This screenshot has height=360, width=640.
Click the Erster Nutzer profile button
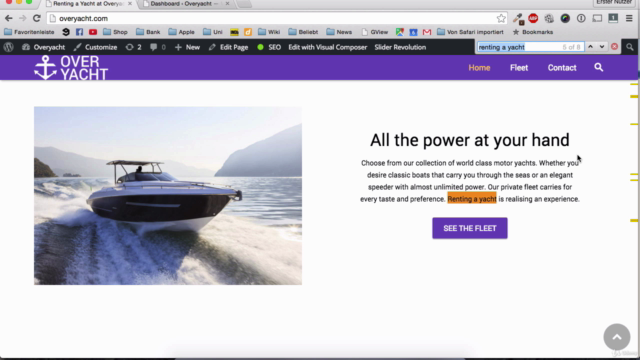(x=614, y=2)
